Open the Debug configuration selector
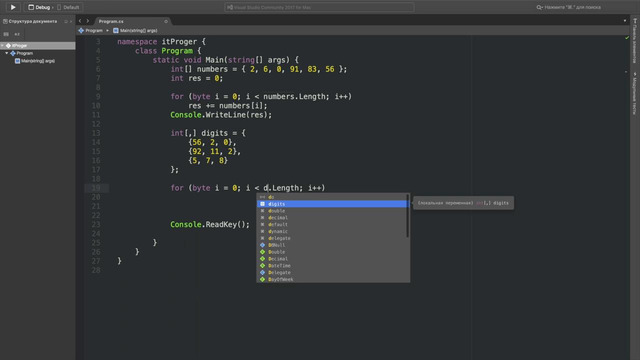640x360 pixels. pos(39,7)
